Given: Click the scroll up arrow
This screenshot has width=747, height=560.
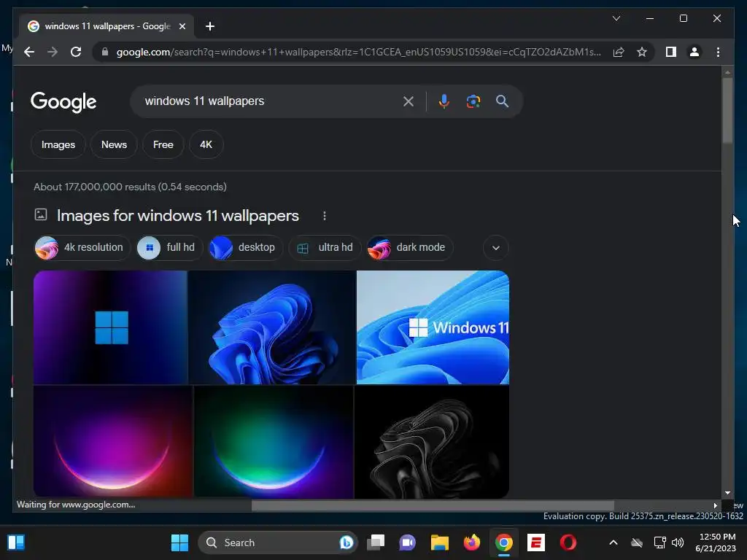Looking at the screenshot, I should point(727,72).
